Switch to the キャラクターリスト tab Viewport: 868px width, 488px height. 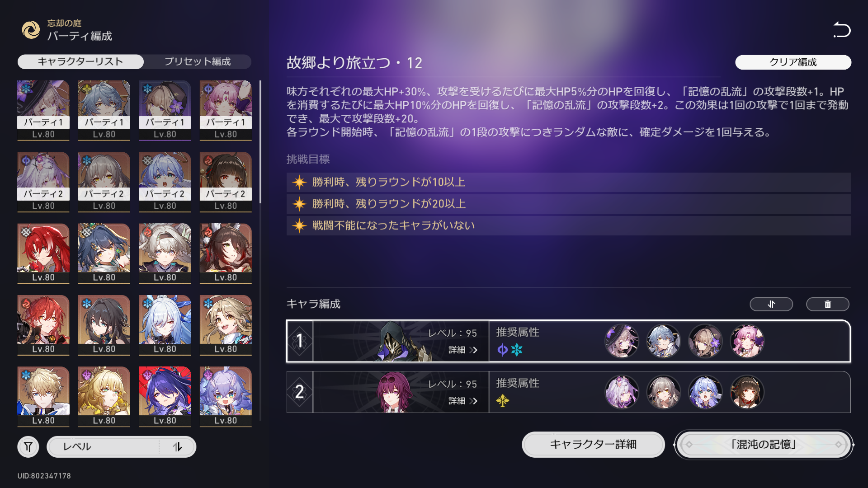click(80, 62)
